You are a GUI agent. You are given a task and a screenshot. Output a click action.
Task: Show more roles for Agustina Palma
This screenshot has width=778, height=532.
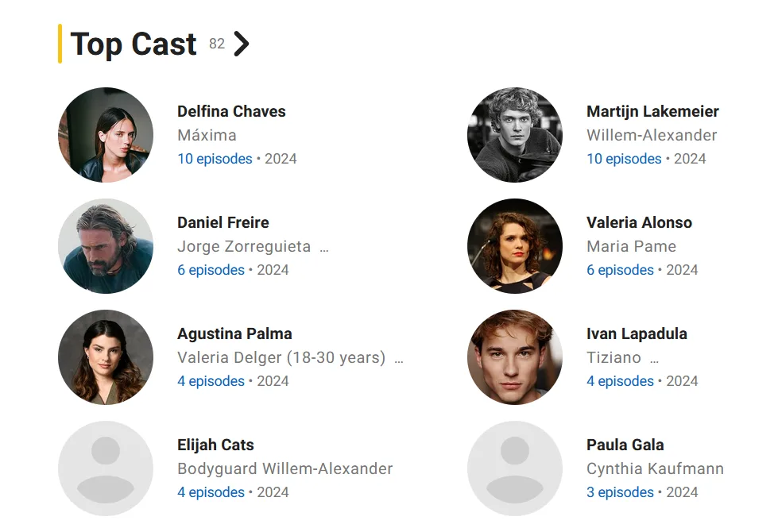click(399, 359)
